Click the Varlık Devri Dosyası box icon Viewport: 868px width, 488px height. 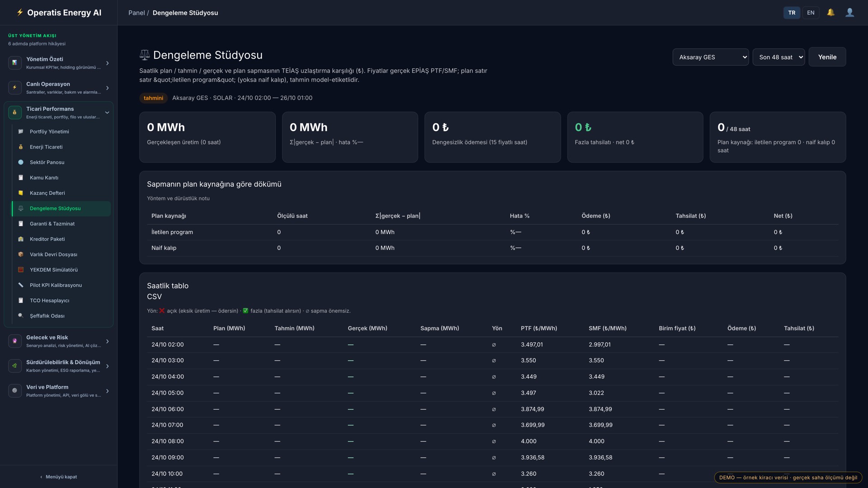point(20,254)
